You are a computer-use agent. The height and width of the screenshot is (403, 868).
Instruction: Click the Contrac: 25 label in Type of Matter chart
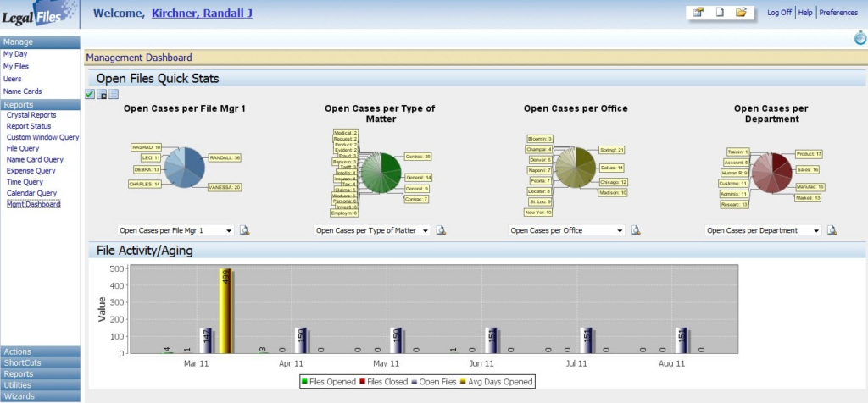(418, 157)
